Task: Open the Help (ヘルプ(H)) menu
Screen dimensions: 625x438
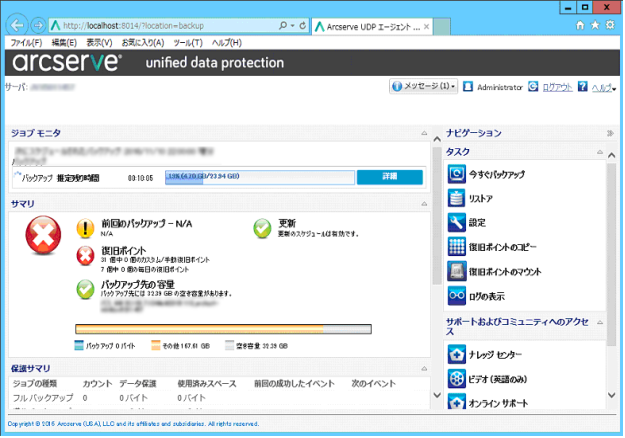Action: tap(226, 43)
